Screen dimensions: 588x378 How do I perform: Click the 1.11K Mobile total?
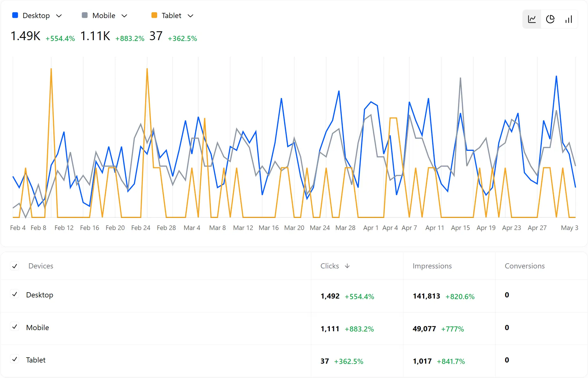[95, 36]
